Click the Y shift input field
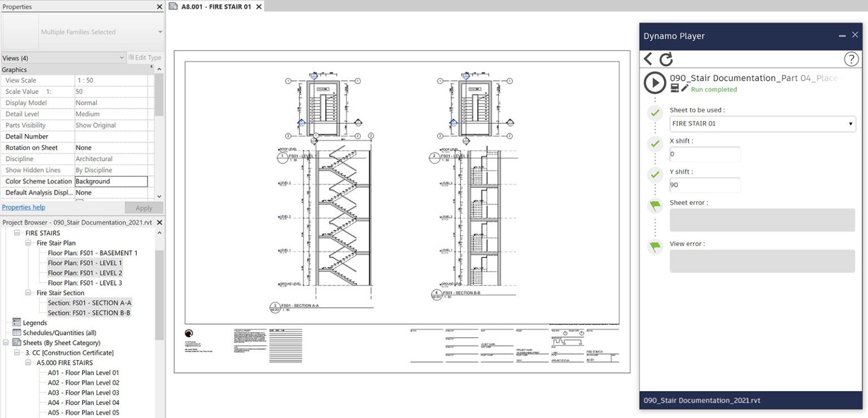Viewport: 868px width, 418px height. click(705, 185)
